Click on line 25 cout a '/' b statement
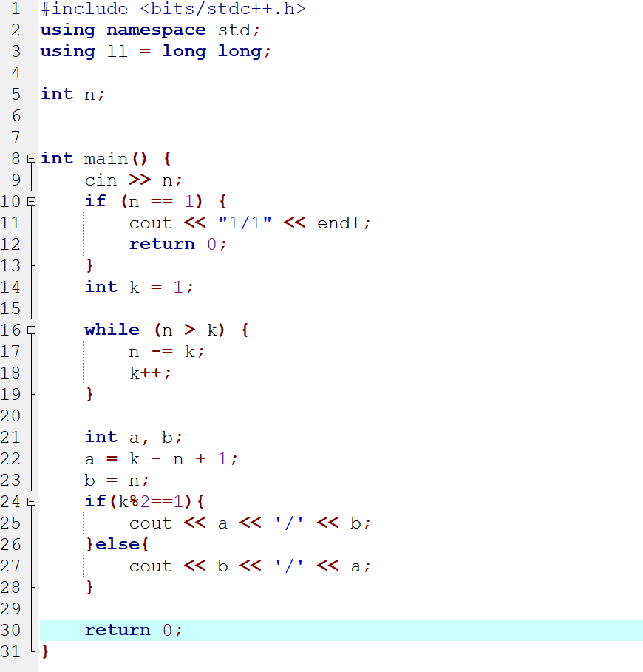This screenshot has height=672, width=643. point(250,523)
